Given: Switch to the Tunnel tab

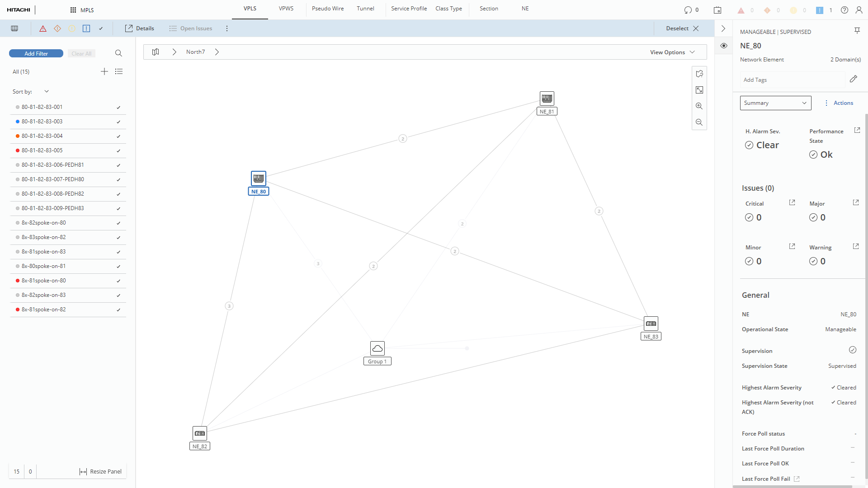Looking at the screenshot, I should point(365,9).
